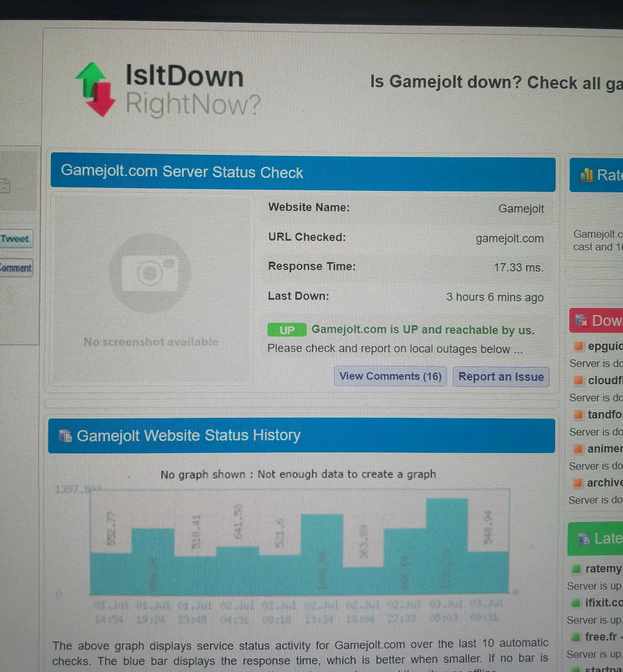Click the red Down panel header icon
Image resolution: width=623 pixels, height=672 pixels.
point(581,320)
